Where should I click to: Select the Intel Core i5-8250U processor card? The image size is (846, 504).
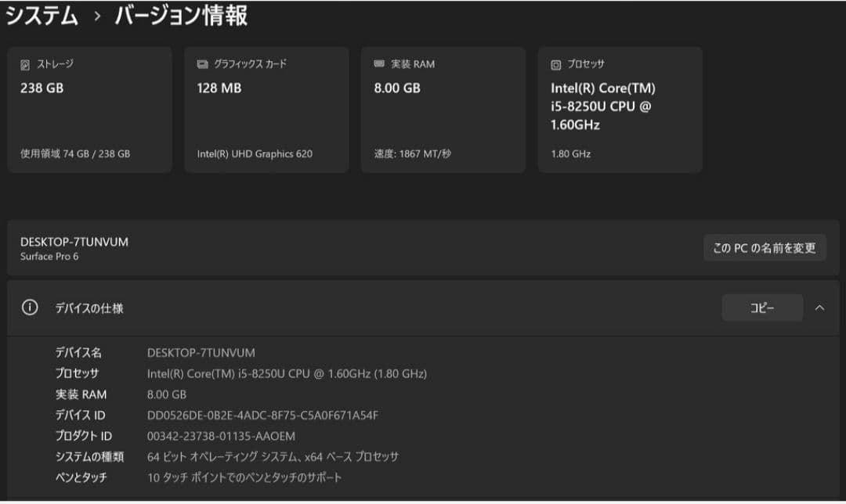click(x=620, y=109)
